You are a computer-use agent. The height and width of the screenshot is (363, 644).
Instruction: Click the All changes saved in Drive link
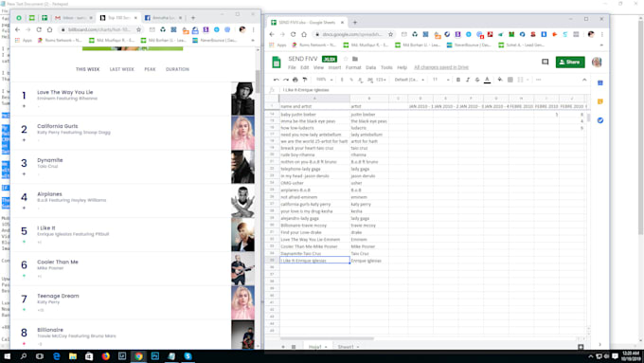click(441, 67)
